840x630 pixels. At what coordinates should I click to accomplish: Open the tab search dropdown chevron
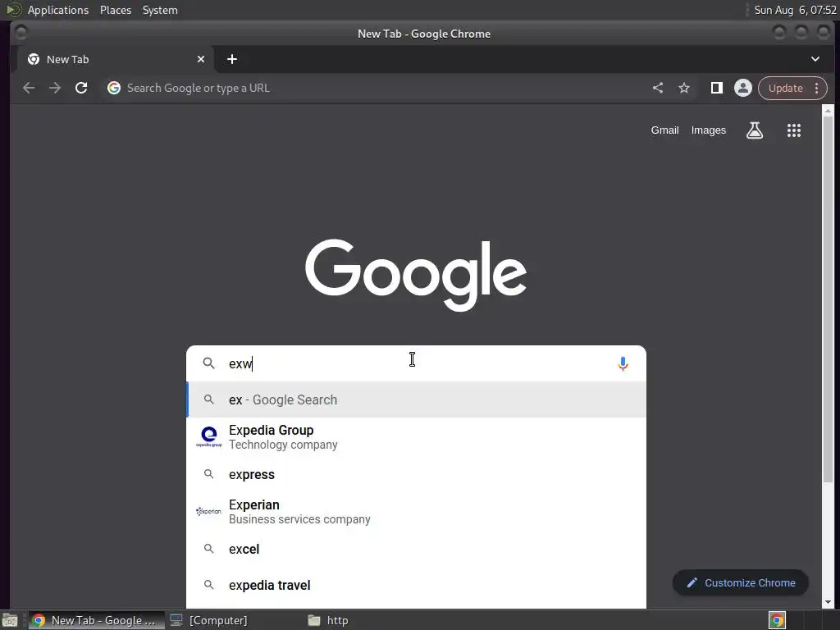(x=815, y=59)
